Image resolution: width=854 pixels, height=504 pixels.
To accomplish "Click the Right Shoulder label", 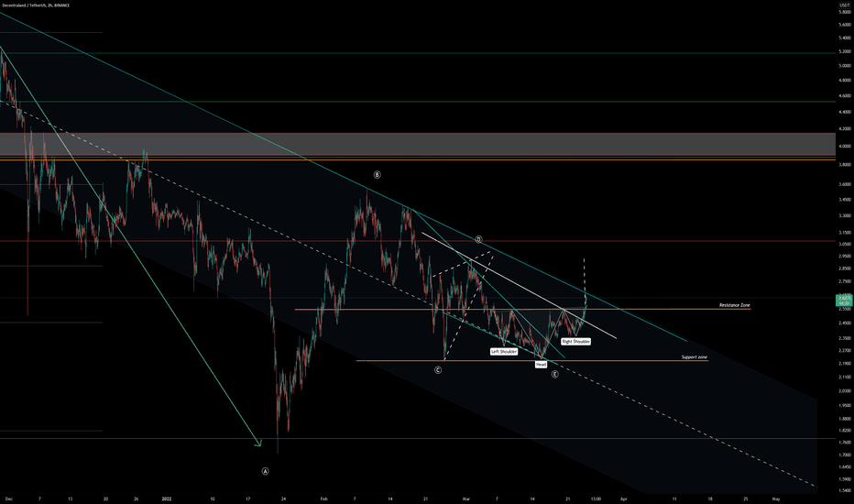I will (575, 342).
